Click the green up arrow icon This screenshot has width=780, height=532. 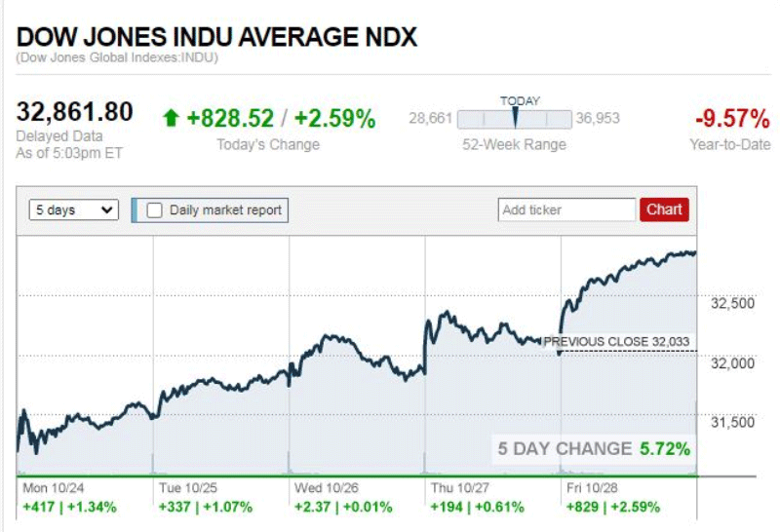tap(172, 119)
